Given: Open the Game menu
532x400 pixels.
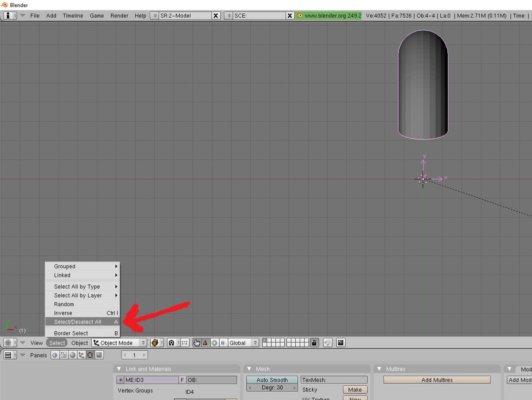Looking at the screenshot, I should [x=97, y=15].
